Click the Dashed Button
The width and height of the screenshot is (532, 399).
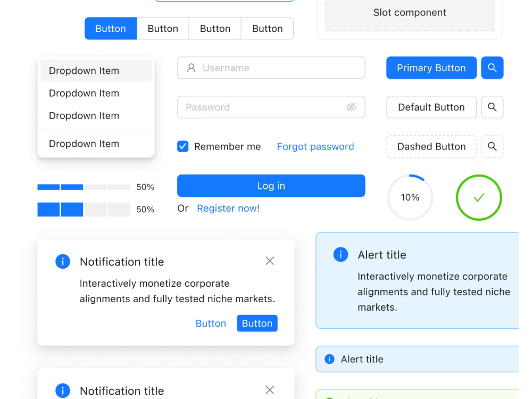click(x=431, y=147)
